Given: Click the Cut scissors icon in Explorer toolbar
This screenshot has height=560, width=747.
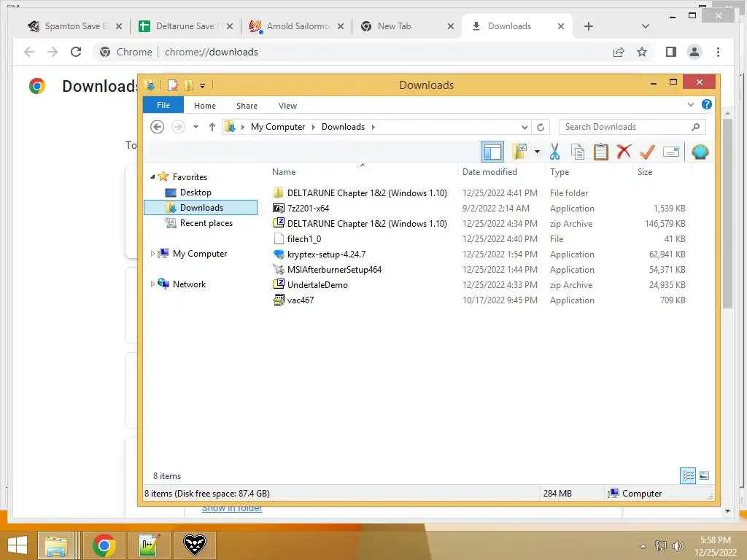Looking at the screenshot, I should [x=554, y=152].
